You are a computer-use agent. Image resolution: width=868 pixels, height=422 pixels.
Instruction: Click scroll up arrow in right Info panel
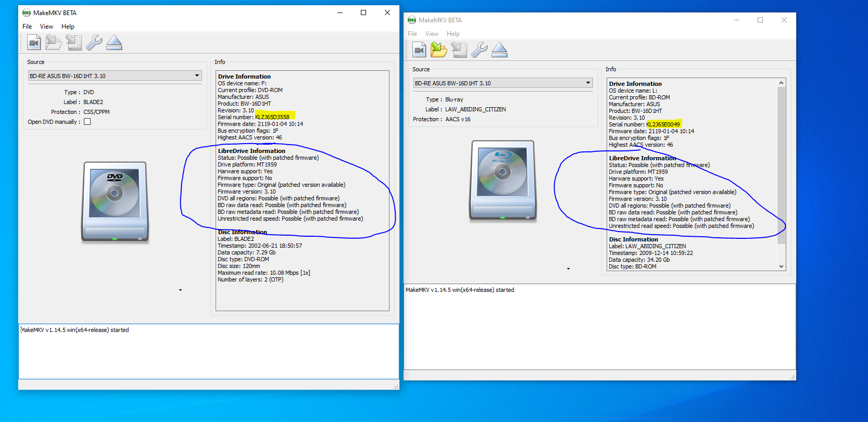(x=781, y=83)
